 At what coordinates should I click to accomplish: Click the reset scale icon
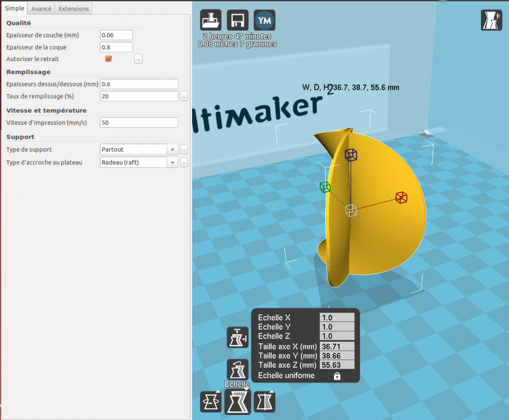237,369
